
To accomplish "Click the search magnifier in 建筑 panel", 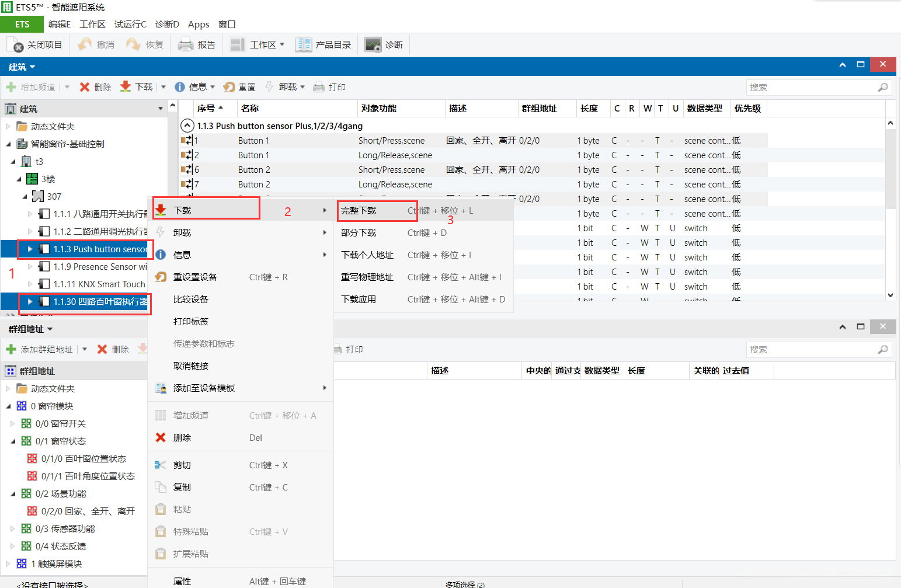I will pos(883,88).
